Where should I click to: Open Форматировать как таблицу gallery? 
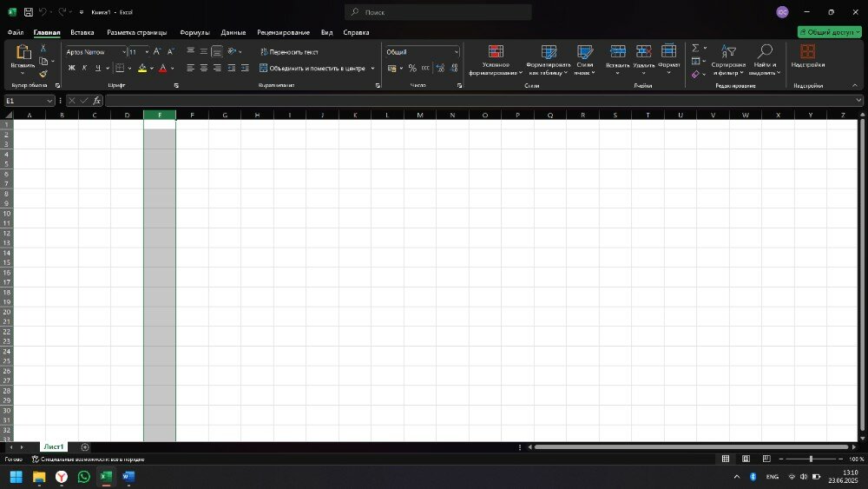click(548, 60)
